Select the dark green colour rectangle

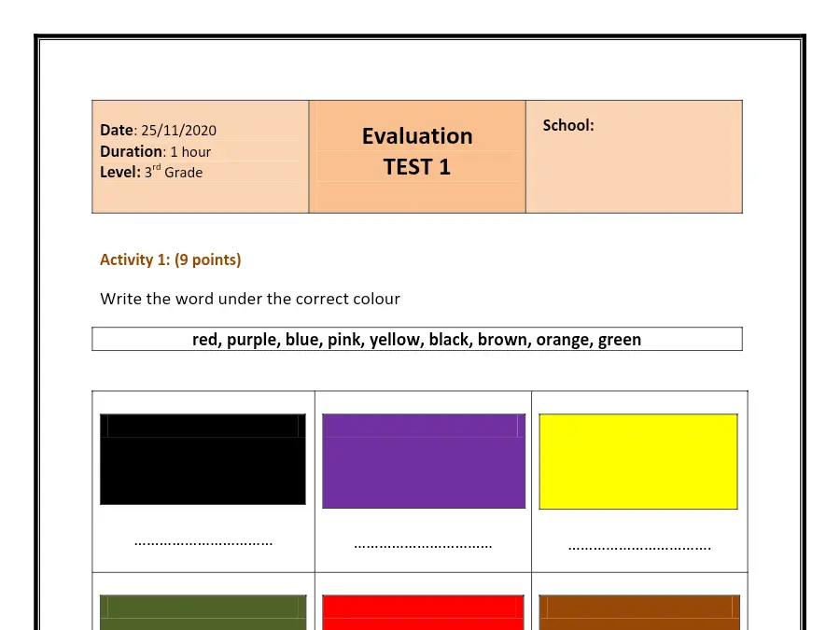[x=203, y=612]
